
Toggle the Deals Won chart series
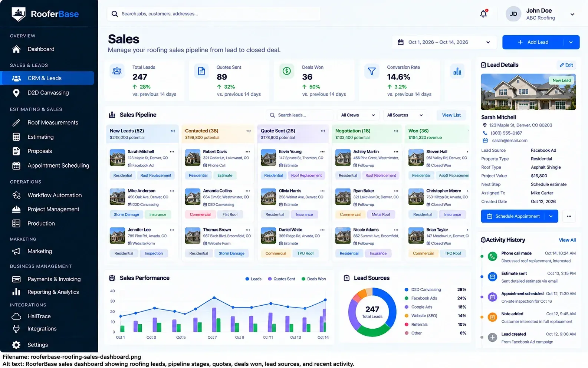coord(314,279)
